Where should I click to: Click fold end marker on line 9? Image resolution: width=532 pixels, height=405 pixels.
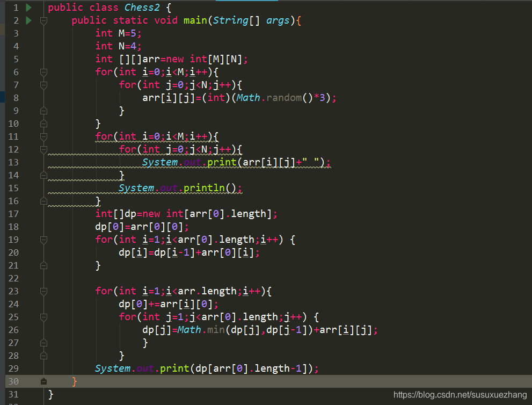(x=43, y=111)
